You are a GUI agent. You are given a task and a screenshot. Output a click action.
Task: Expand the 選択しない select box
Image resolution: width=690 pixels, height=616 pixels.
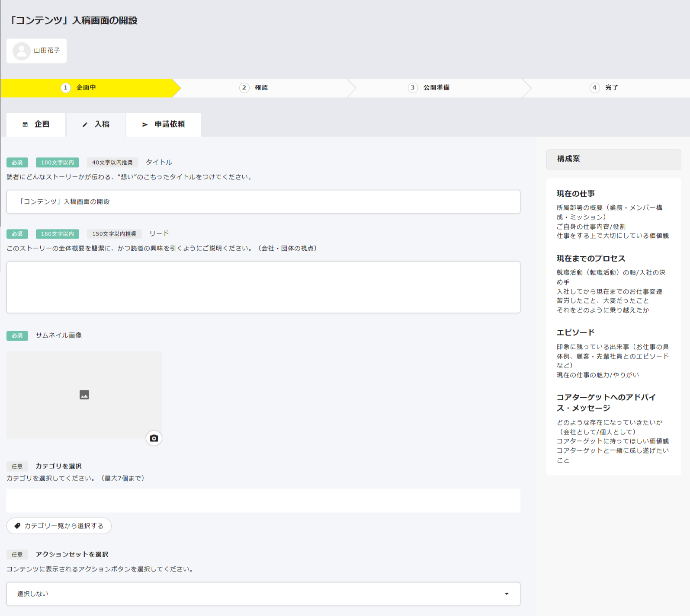(260, 594)
